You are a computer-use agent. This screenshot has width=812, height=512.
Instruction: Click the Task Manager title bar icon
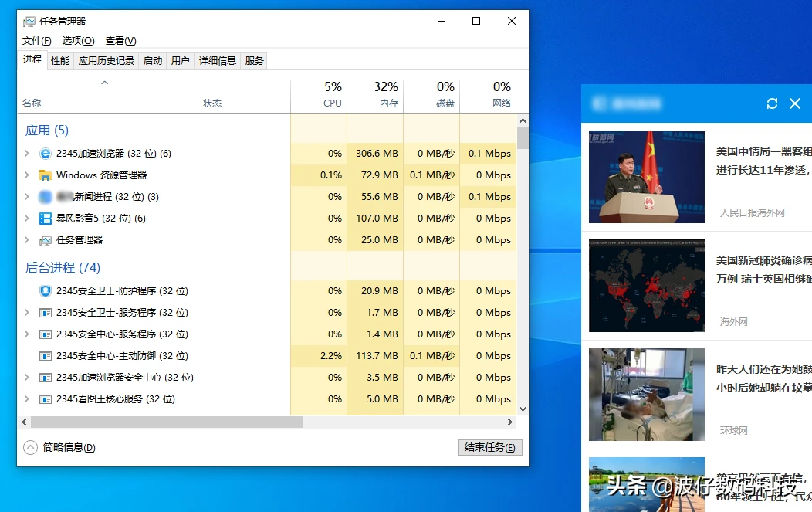[29, 22]
